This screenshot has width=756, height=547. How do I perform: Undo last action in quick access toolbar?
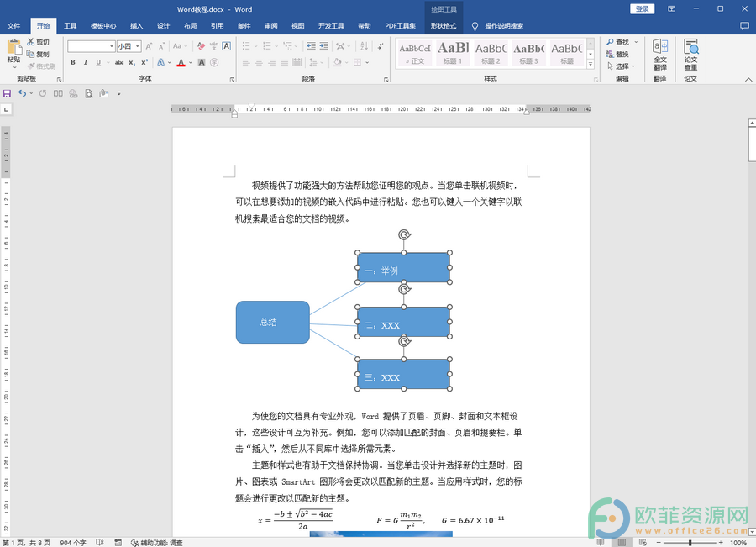point(22,93)
